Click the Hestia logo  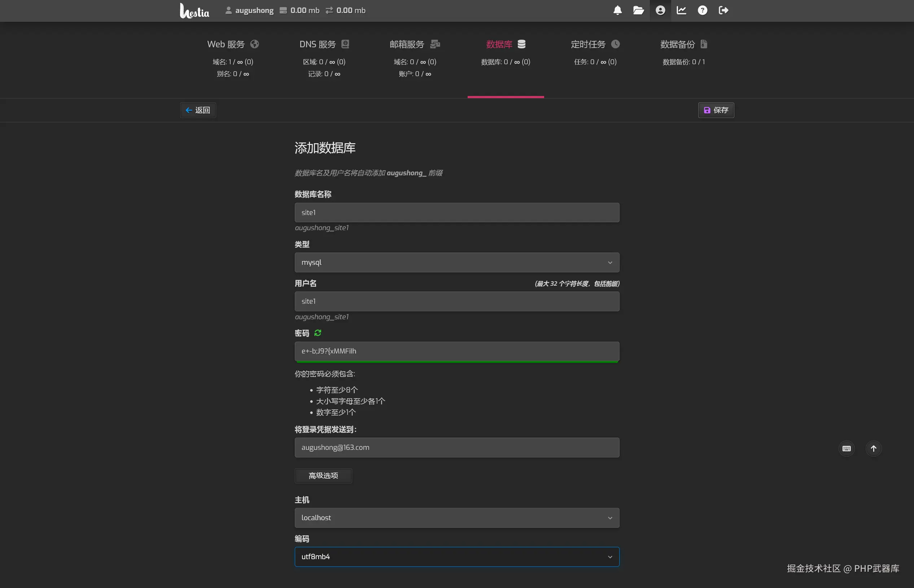(194, 11)
